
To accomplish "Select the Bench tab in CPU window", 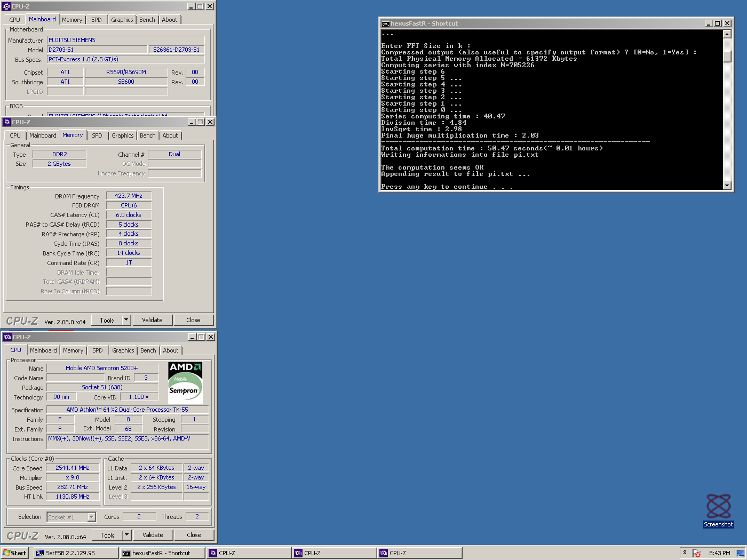I will click(148, 350).
